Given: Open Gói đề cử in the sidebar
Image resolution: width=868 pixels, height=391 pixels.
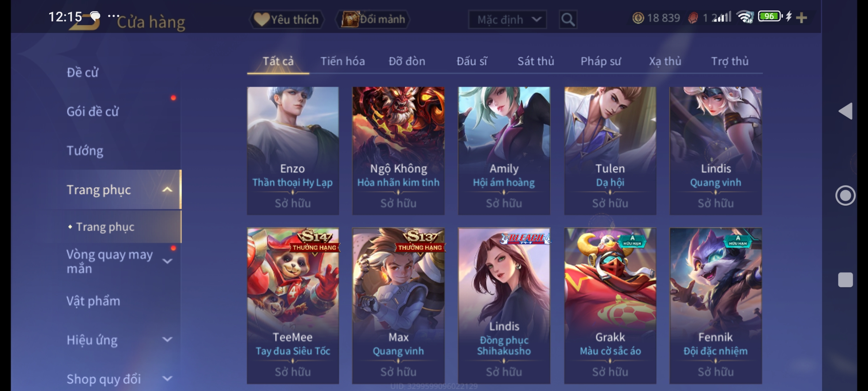Looking at the screenshot, I should coord(93,112).
